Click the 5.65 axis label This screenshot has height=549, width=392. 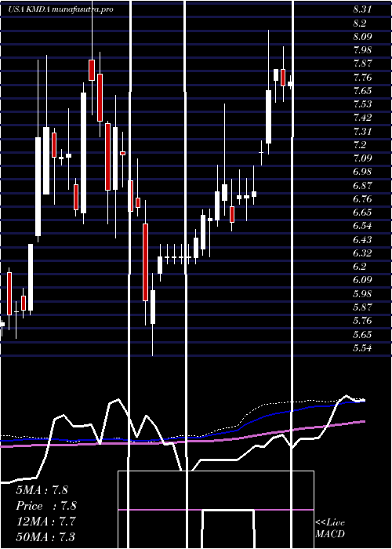(362, 334)
